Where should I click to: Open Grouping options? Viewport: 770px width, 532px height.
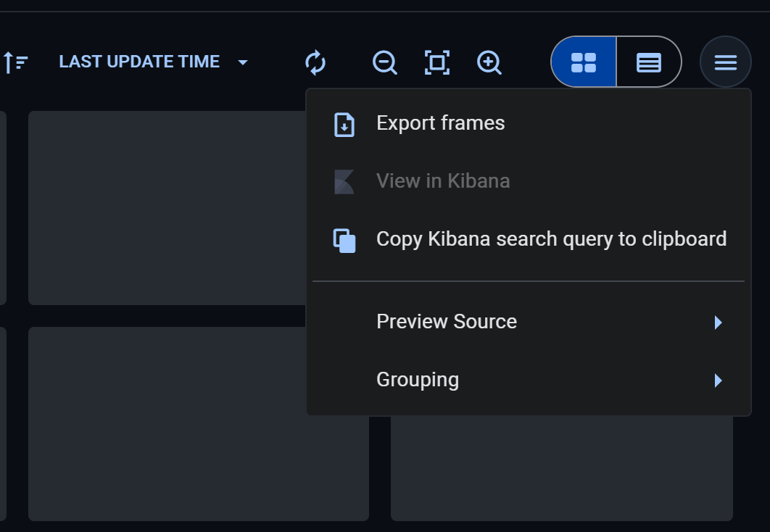click(x=418, y=379)
